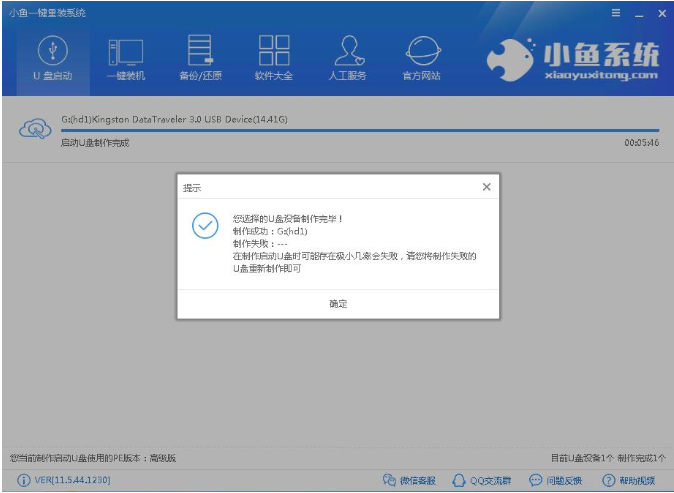
Task: Go to 官方网站 tab
Action: click(422, 59)
